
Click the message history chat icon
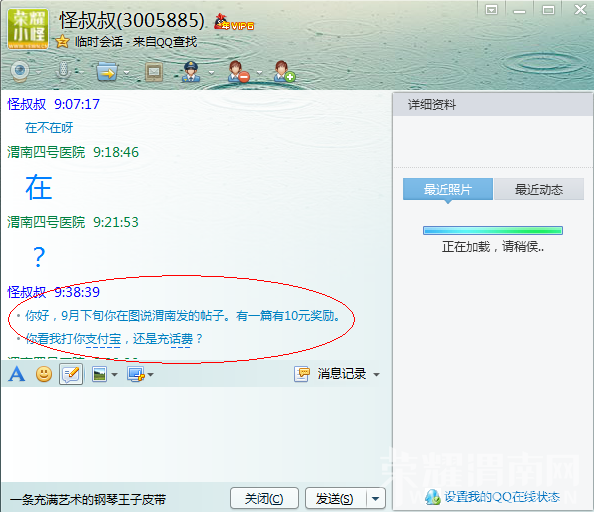click(302, 374)
